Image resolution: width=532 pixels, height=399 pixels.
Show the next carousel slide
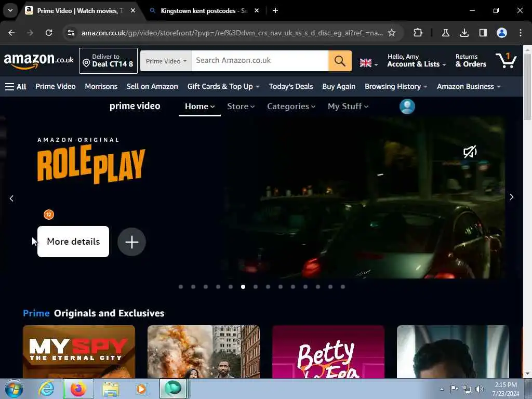[511, 197]
